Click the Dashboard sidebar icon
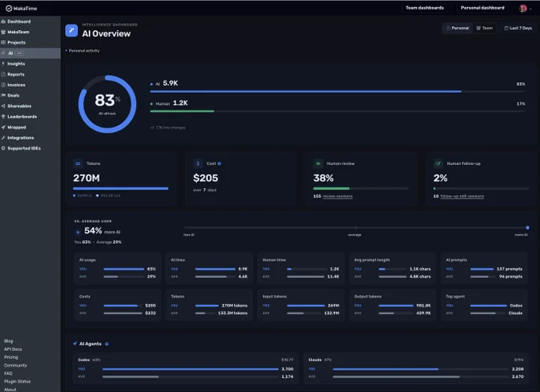 click(x=3, y=21)
